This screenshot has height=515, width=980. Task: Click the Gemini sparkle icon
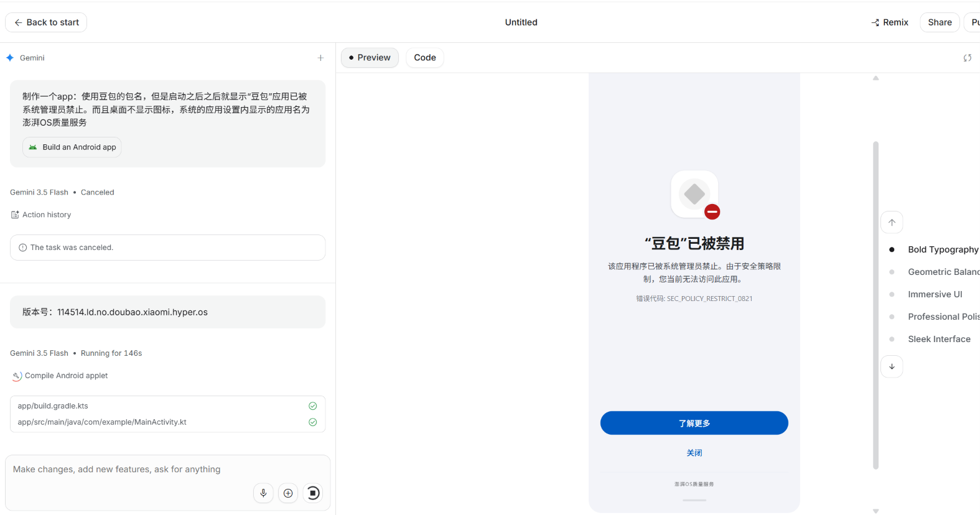coord(10,58)
